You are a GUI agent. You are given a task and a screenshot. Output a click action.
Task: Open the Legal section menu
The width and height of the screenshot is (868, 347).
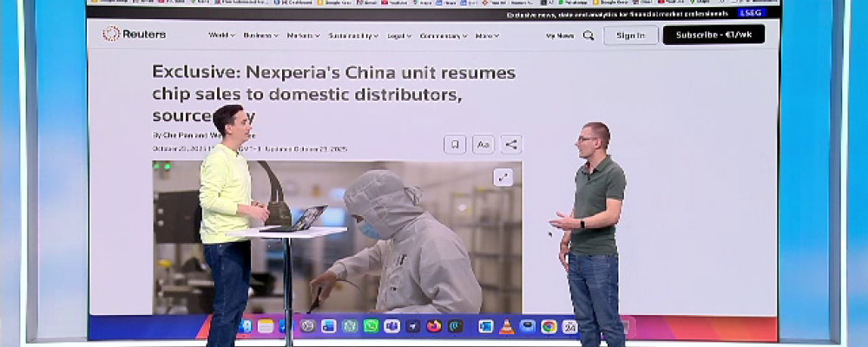[399, 36]
